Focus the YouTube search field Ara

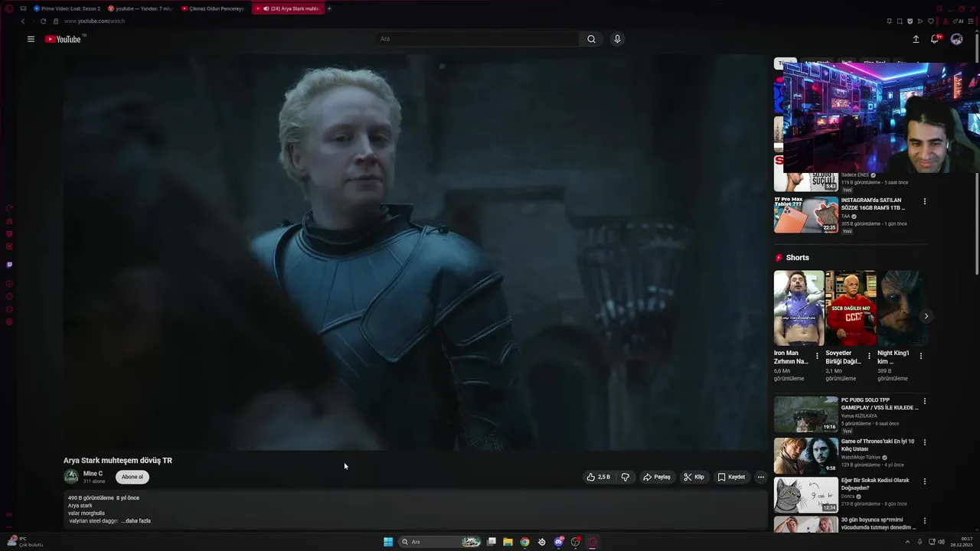478,39
